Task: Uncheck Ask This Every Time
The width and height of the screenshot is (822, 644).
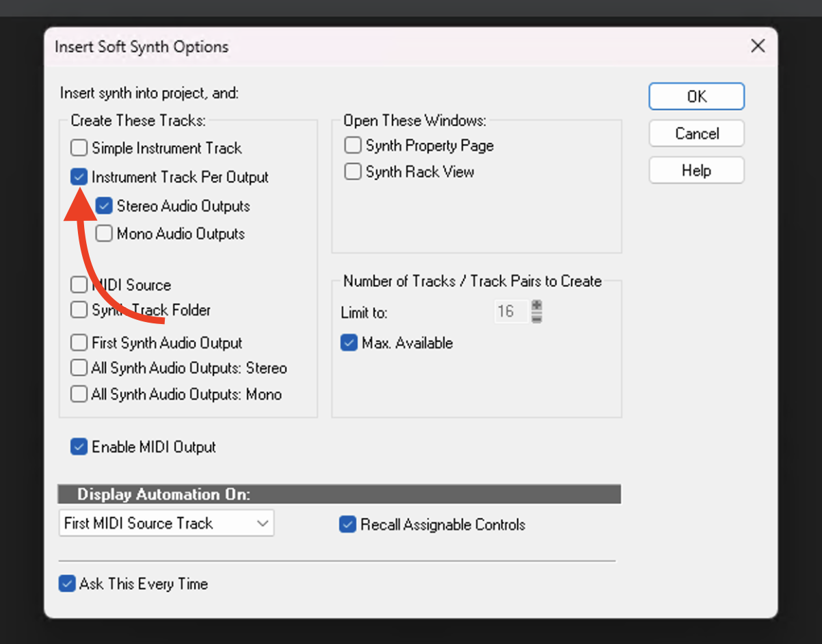Action: pos(67,584)
